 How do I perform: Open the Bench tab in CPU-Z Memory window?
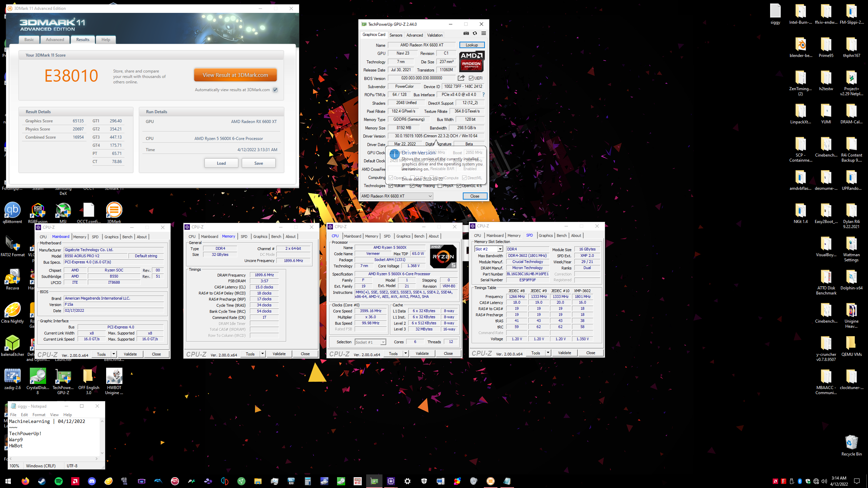276,237
